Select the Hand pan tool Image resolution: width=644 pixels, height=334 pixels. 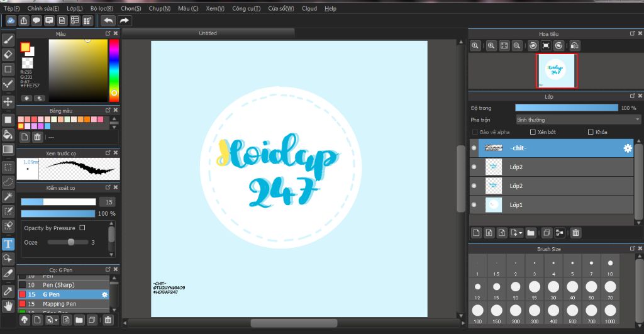pyautogui.click(x=8, y=306)
